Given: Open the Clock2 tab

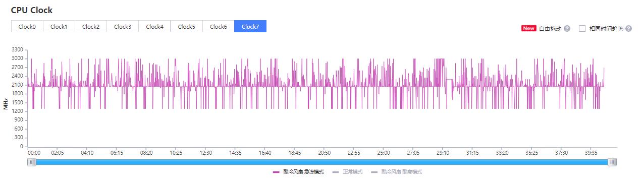Looking at the screenshot, I should (x=91, y=27).
